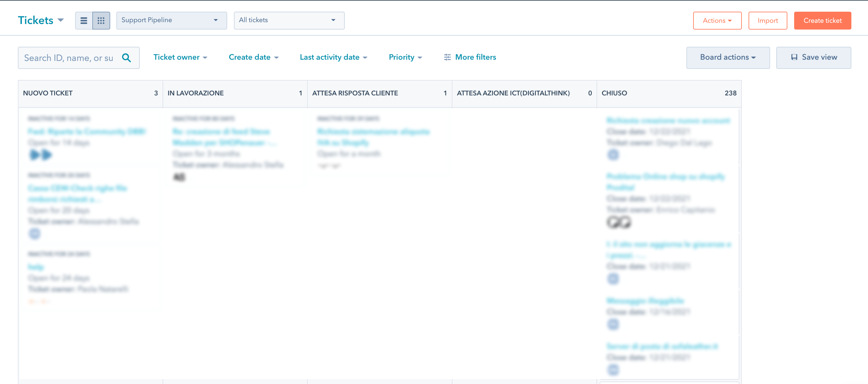Expand the Ticket owner filter

pyautogui.click(x=180, y=57)
